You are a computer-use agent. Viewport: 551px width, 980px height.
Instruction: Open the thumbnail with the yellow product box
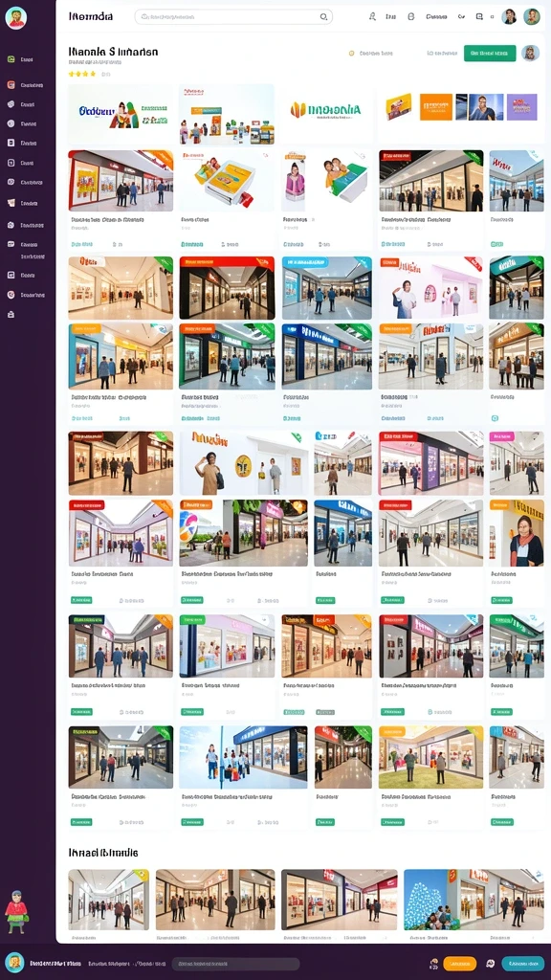tap(227, 180)
